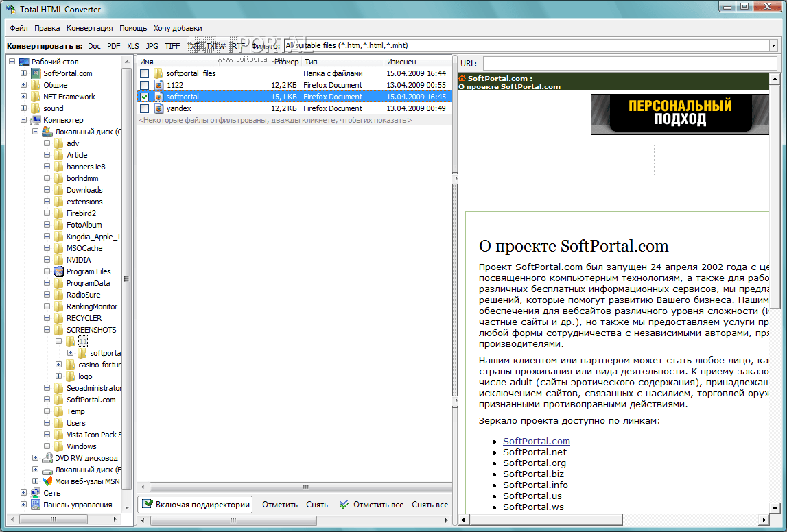
Task: Click the Сеть network icon
Action: tap(35, 493)
